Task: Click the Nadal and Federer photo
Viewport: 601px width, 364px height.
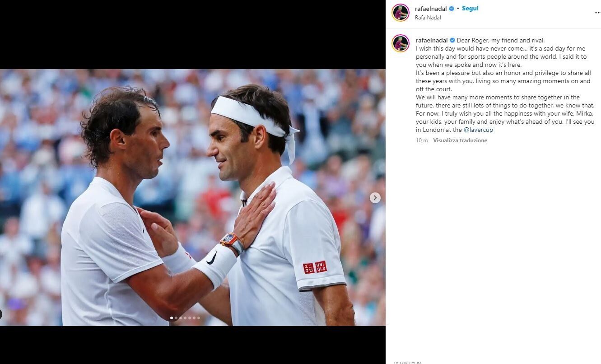Action: (193, 197)
